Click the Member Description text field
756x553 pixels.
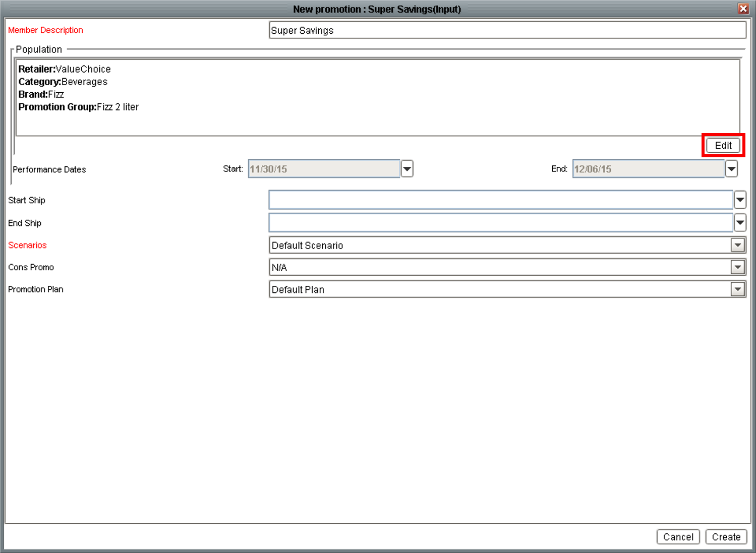[507, 30]
